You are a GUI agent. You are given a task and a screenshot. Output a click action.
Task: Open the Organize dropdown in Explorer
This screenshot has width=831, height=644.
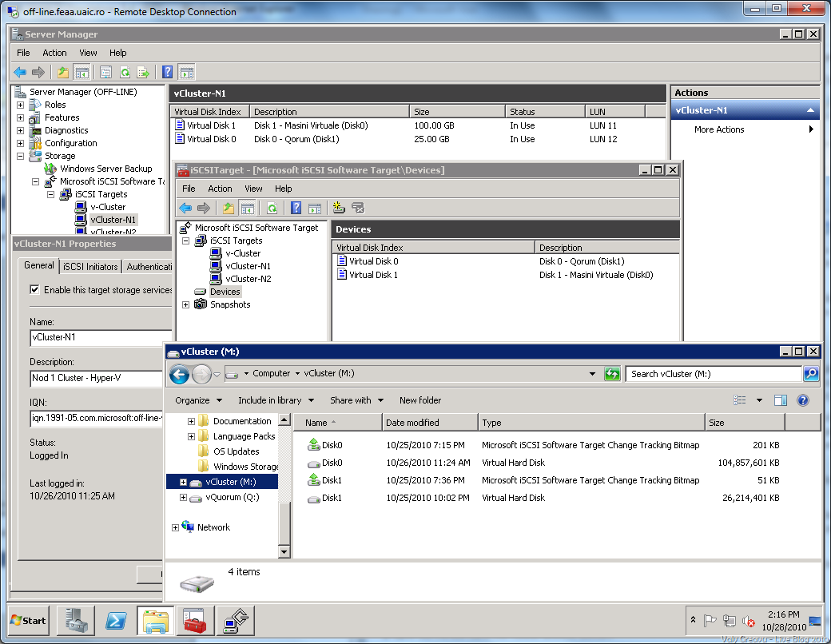199,400
